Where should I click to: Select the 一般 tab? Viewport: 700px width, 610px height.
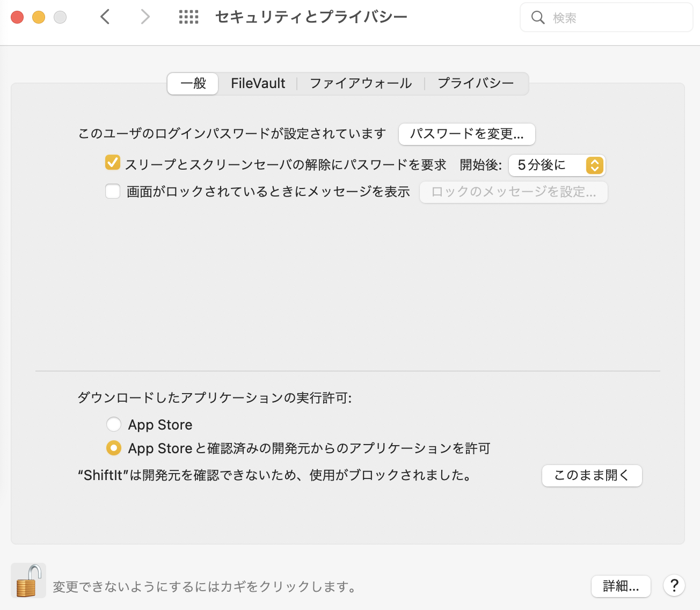pos(193,84)
